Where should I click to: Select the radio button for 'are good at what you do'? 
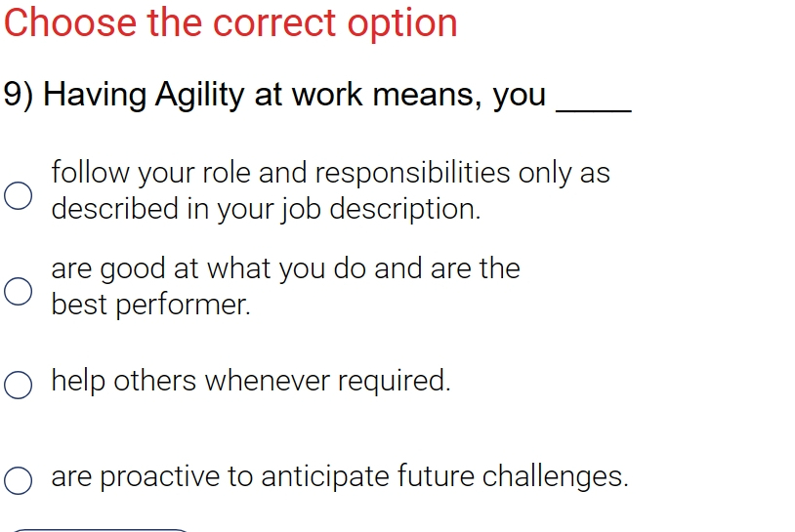(x=19, y=291)
